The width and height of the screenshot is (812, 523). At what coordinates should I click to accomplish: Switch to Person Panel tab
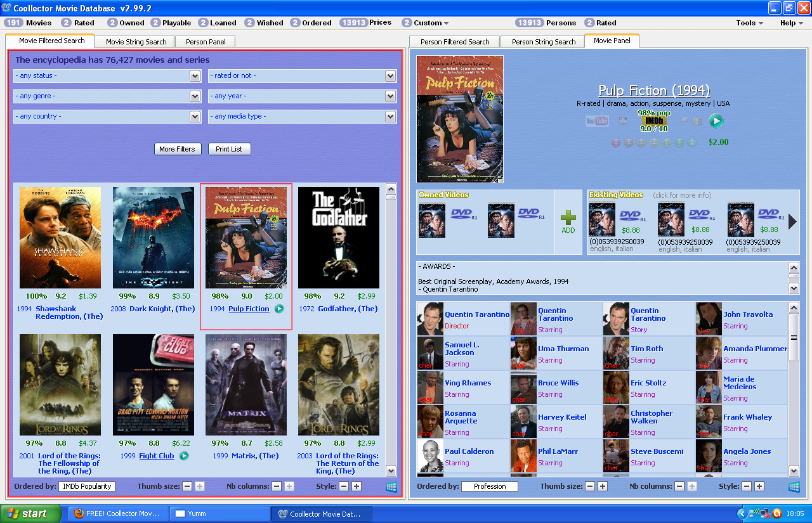(x=205, y=42)
